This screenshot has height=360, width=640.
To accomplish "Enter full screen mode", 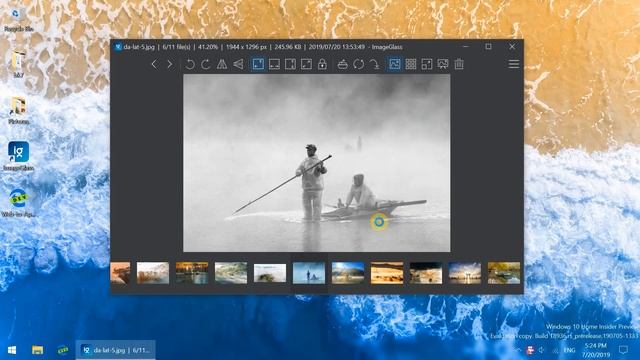I will (x=427, y=64).
